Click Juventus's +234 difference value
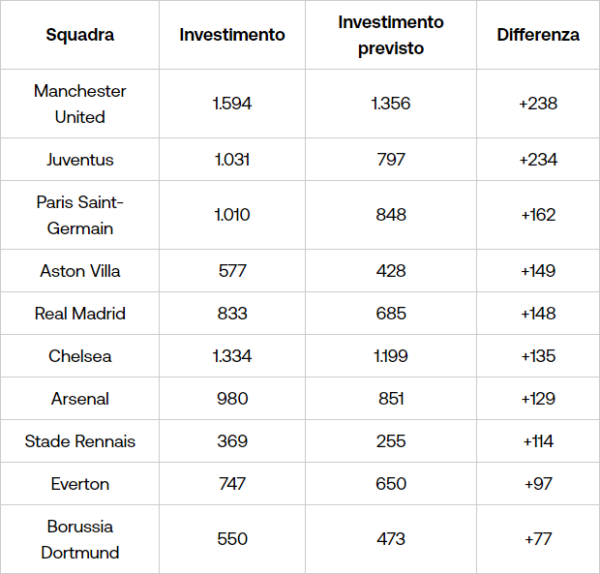Screen dimensions: 600x574 click(538, 160)
